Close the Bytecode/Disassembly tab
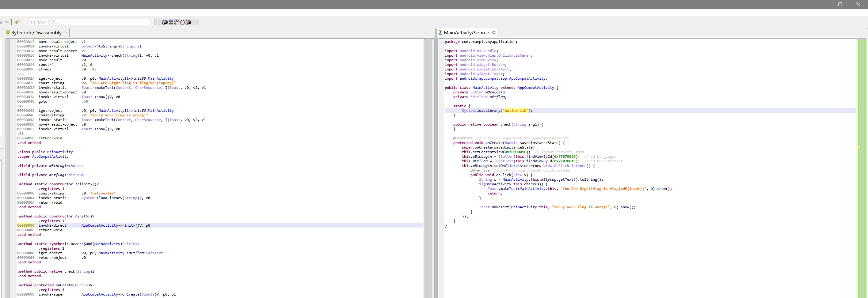This screenshot has width=868, height=298. pyautogui.click(x=66, y=33)
